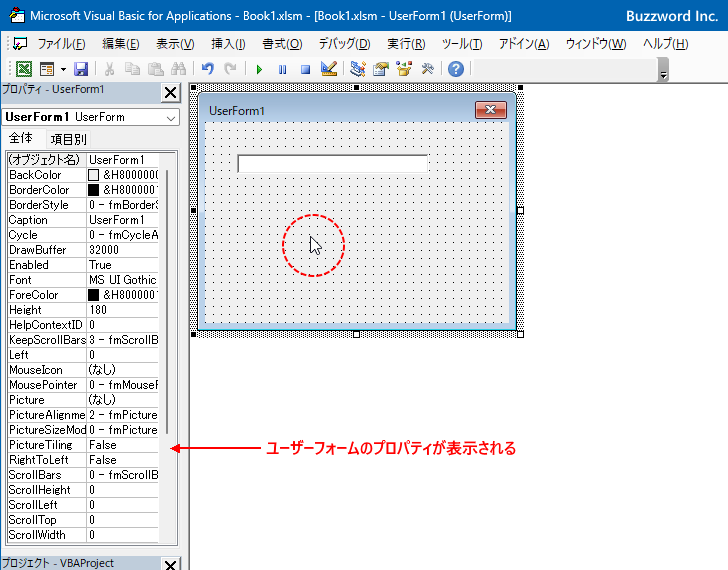Open the 実行(R) menu
The image size is (728, 570).
[406, 44]
